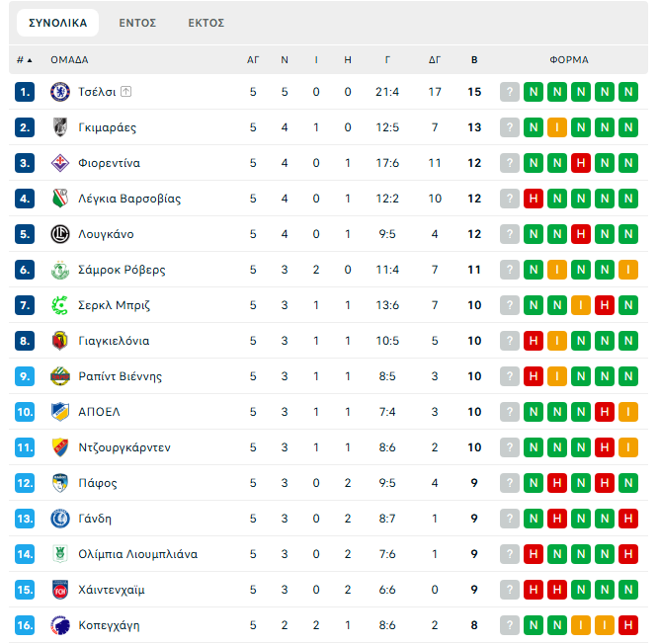659x644 pixels.
Task: Click the Legia Warsaw club crest
Action: pyautogui.click(x=59, y=199)
